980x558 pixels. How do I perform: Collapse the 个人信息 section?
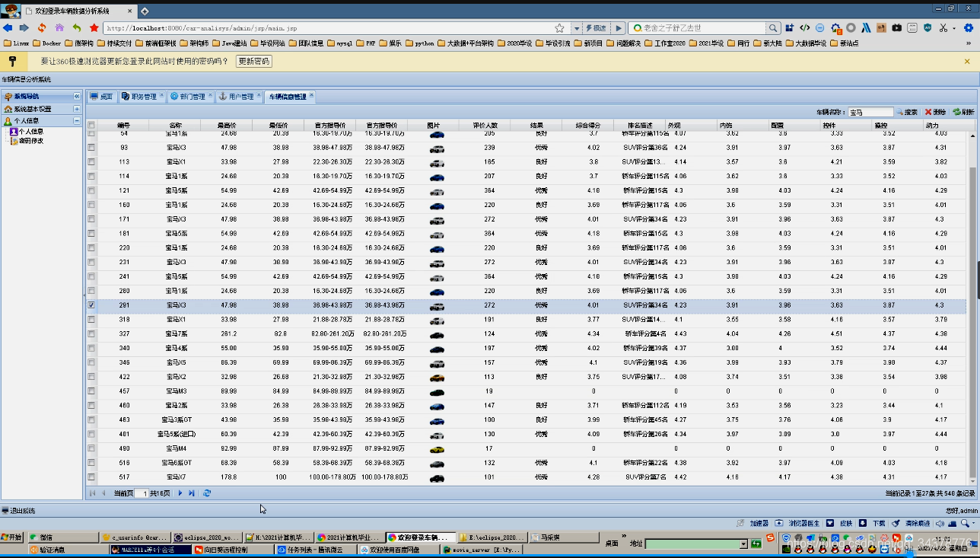click(77, 120)
